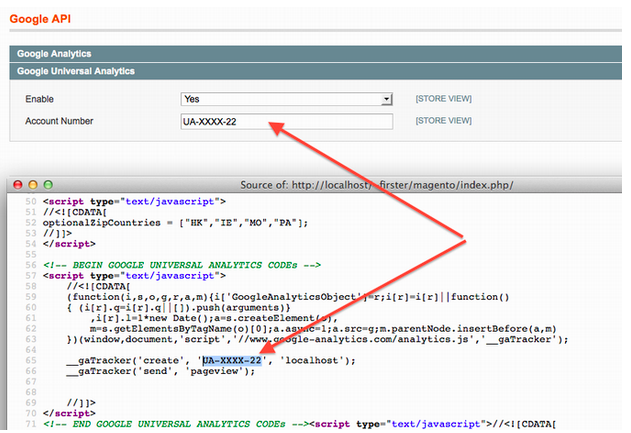
Task: Click the source window title bar text
Action: point(377,185)
